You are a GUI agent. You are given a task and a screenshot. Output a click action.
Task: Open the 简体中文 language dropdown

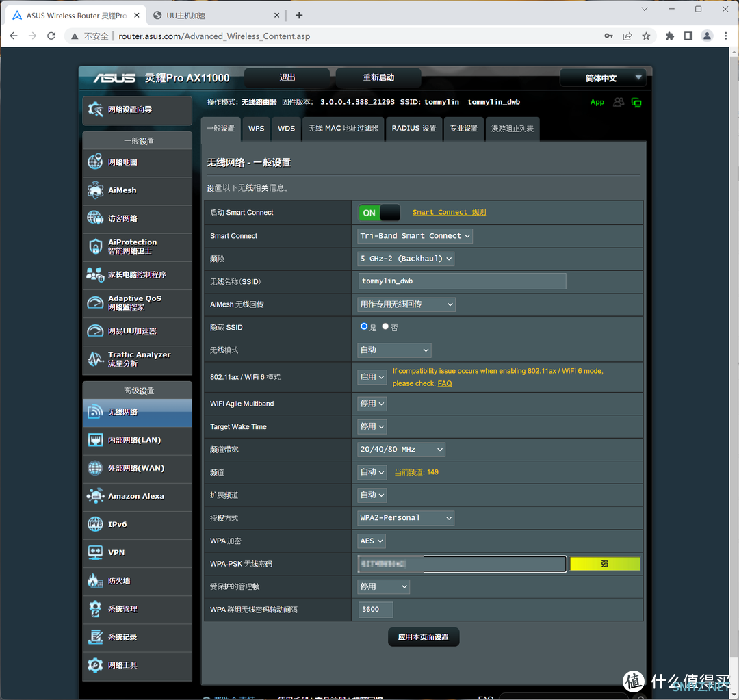point(603,78)
